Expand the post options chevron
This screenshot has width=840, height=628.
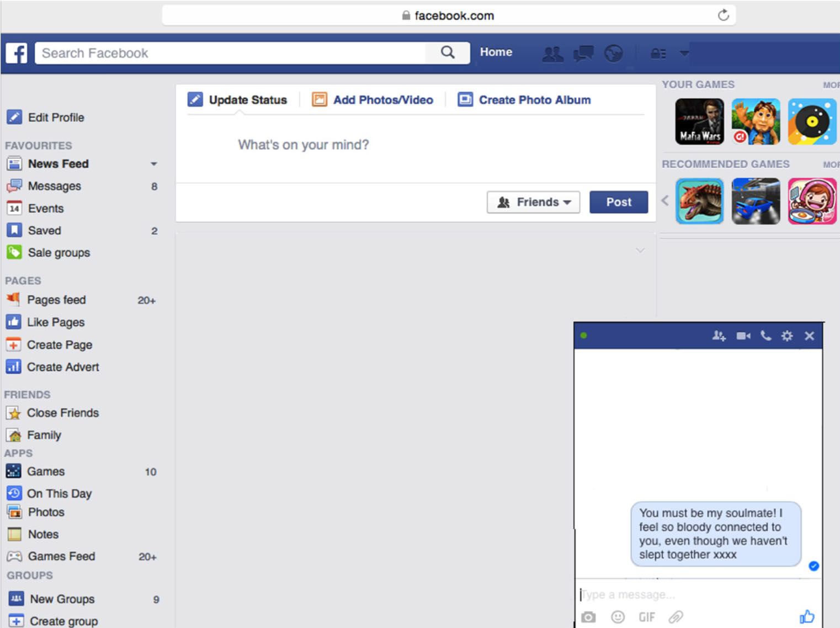pyautogui.click(x=640, y=251)
